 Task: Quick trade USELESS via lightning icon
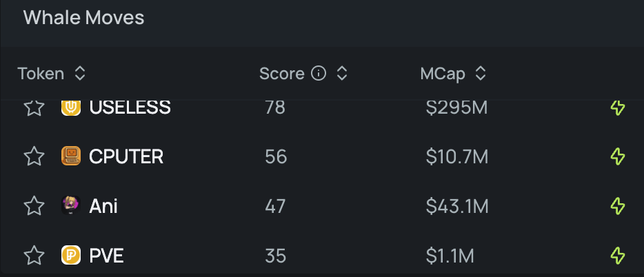pyautogui.click(x=618, y=108)
